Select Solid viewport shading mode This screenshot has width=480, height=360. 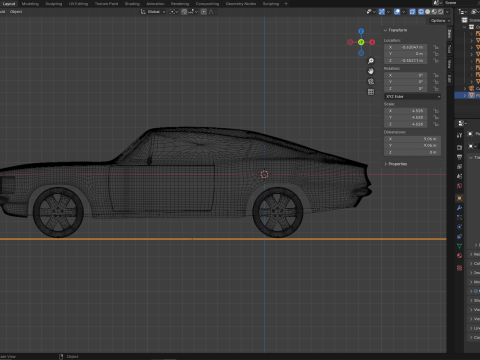(x=428, y=12)
